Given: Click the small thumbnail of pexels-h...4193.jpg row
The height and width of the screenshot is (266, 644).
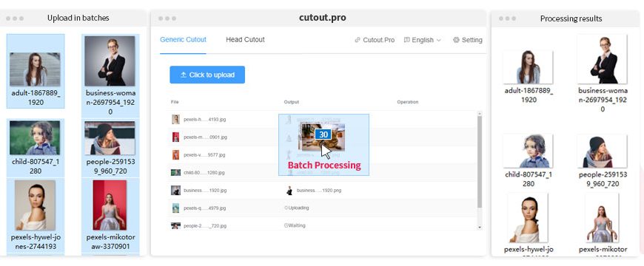Looking at the screenshot, I should 175,119.
